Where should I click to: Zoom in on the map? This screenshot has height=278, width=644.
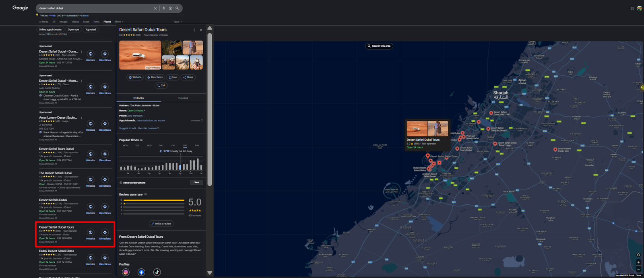click(x=638, y=262)
